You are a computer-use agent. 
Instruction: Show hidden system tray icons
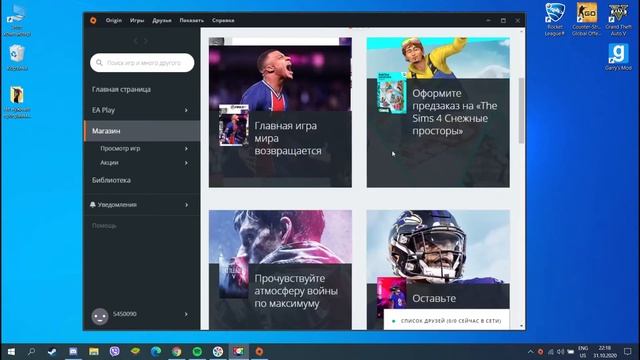(530, 351)
